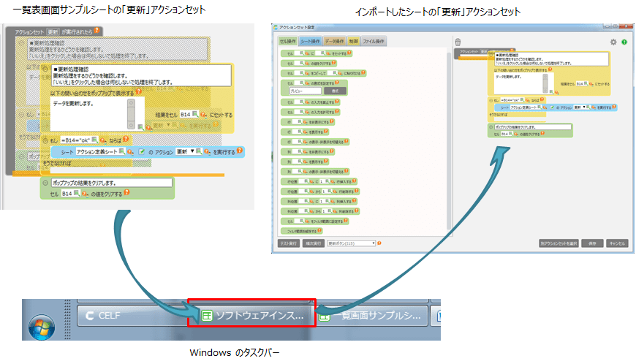The image size is (636, 364).
Task: Switch to the データ操作 tab
Action: [334, 42]
